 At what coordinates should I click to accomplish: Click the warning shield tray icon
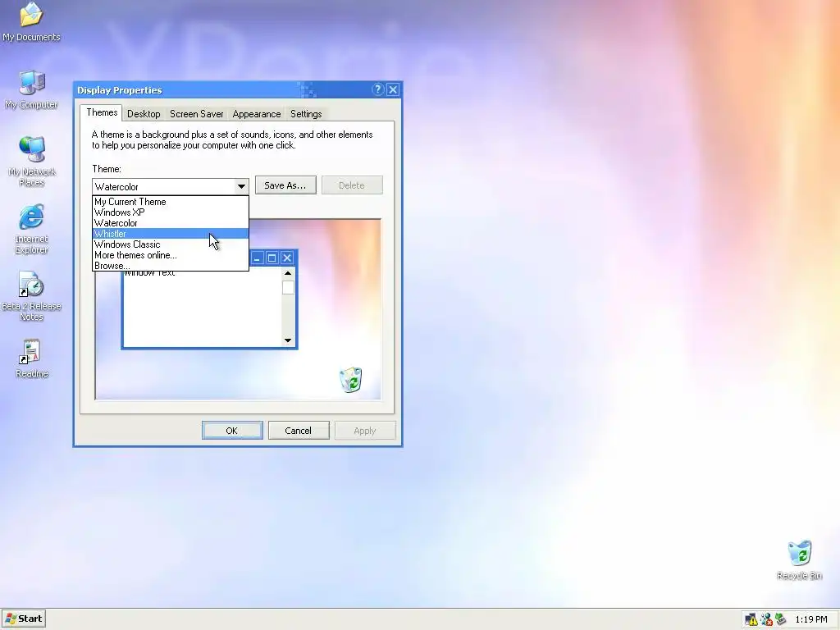coord(751,619)
